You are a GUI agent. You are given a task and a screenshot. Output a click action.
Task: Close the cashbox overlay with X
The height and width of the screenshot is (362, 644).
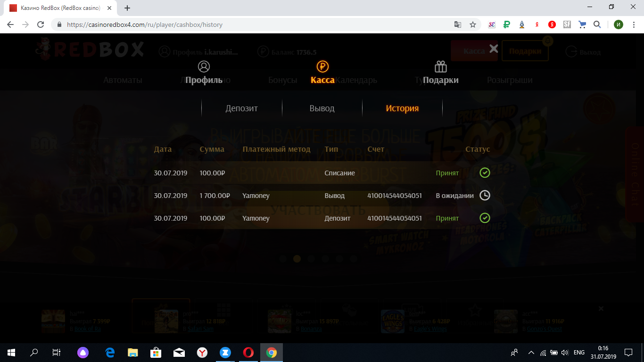click(494, 49)
